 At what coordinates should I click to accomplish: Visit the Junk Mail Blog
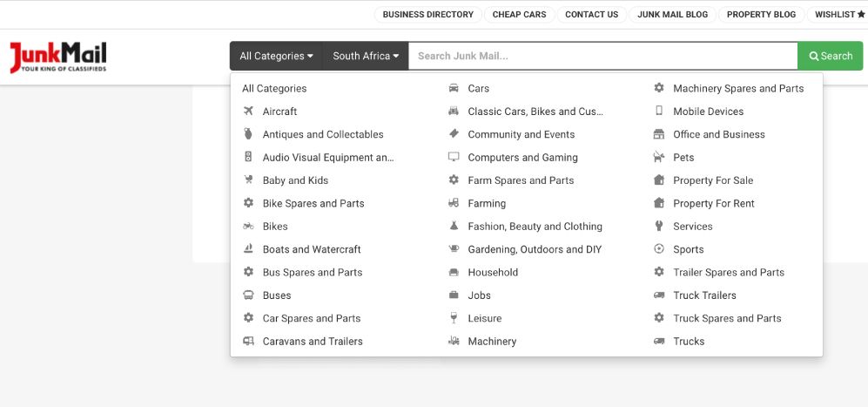pos(673,15)
